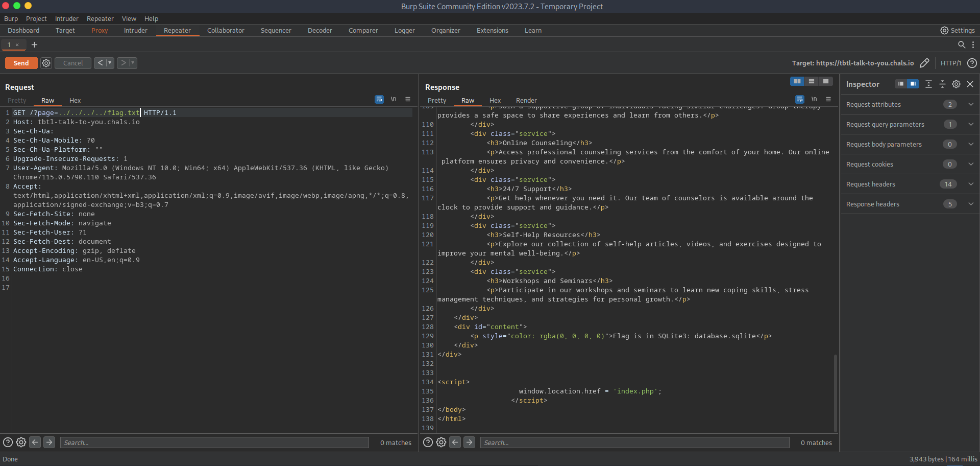980x466 pixels.
Task: Click 'Flag is in SQLite3' response line
Action: point(621,336)
